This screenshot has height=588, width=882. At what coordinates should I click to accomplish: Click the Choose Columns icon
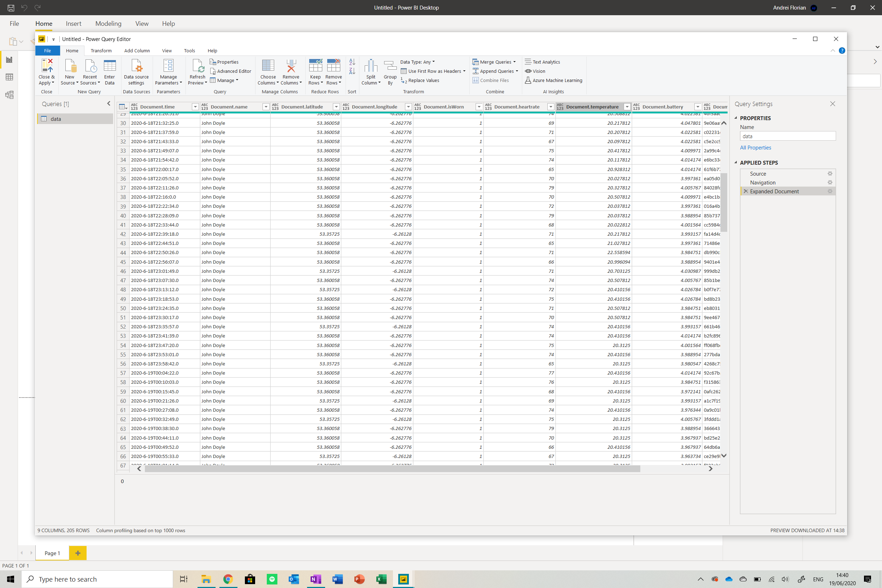pyautogui.click(x=268, y=66)
